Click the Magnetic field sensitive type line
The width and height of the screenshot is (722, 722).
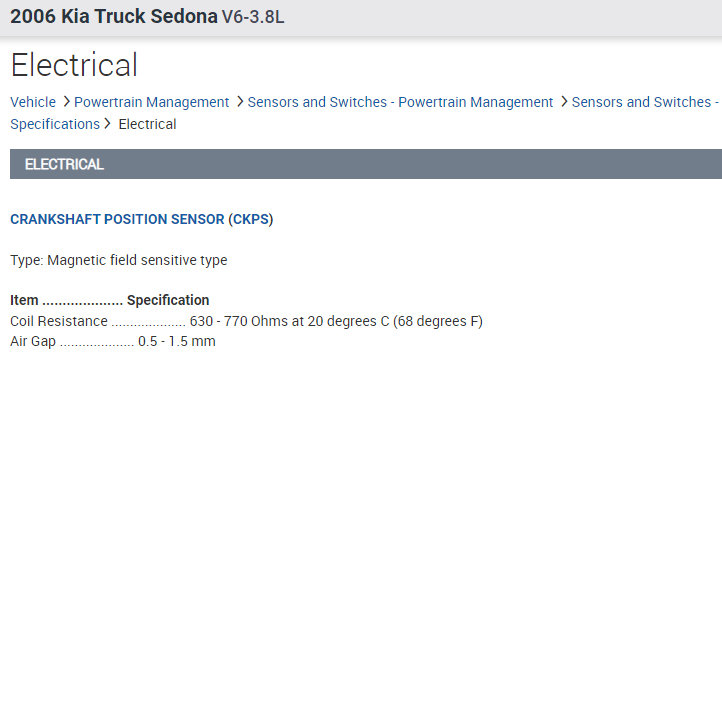pyautogui.click(x=119, y=260)
